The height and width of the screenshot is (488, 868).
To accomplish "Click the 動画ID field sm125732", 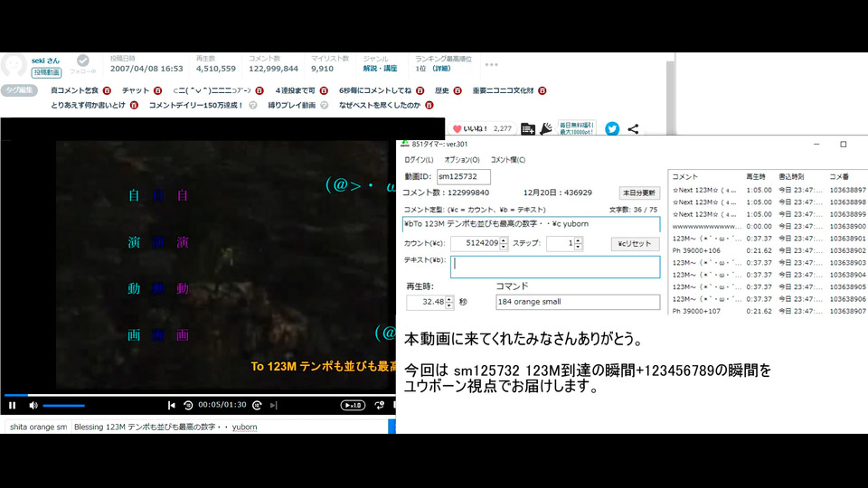I will pos(463,176).
